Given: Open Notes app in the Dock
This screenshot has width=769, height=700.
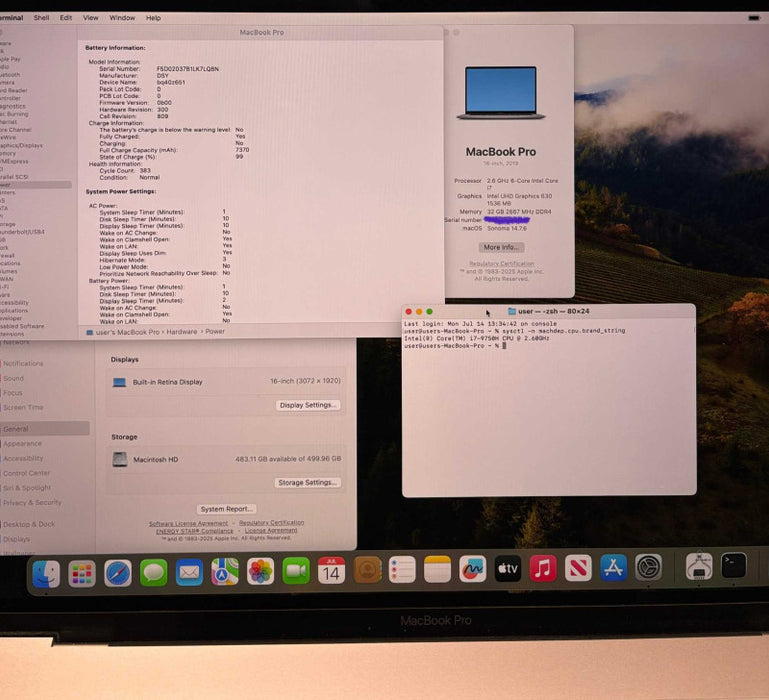Looking at the screenshot, I should (x=437, y=569).
